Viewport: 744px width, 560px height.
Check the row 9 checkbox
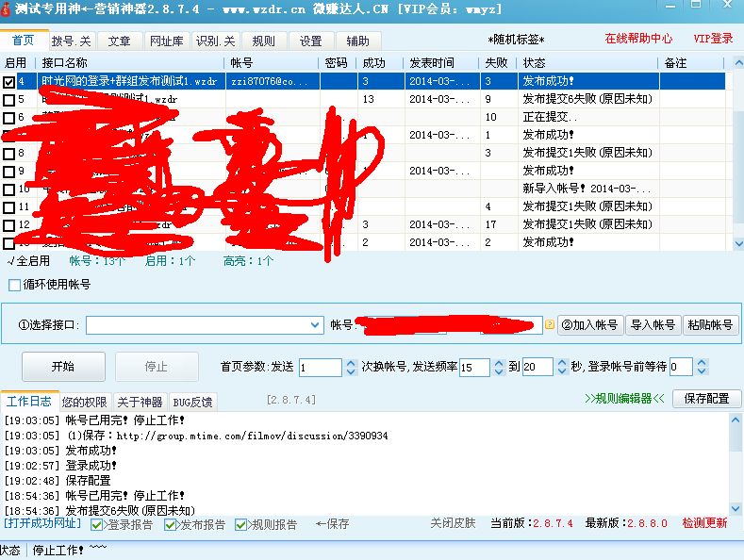point(8,172)
